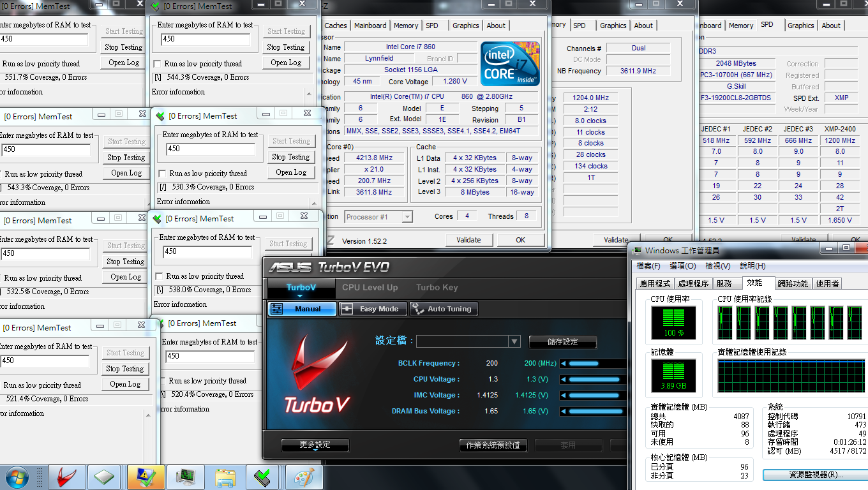868x490 pixels.
Task: Open 檢視(V) menu in Task Manager
Action: coord(718,266)
